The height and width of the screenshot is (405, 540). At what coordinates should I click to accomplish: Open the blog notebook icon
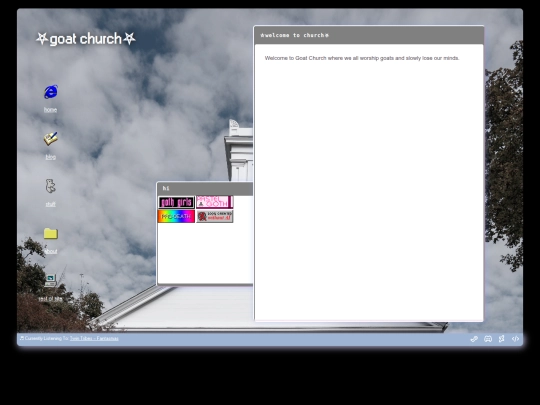51,139
